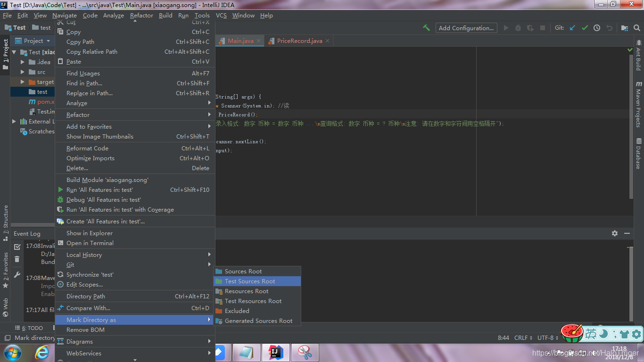This screenshot has height=362, width=644.
Task: Click the Run play icon in toolbar
Action: pyautogui.click(x=506, y=28)
